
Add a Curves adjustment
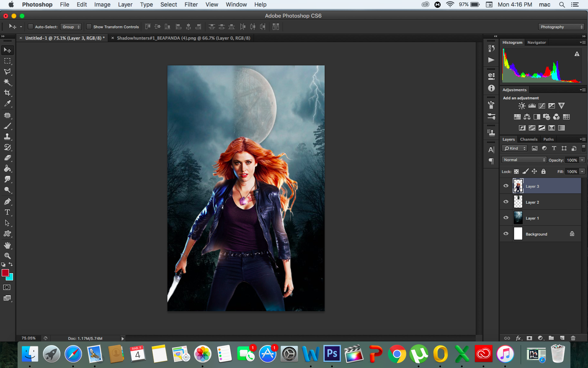[542, 106]
